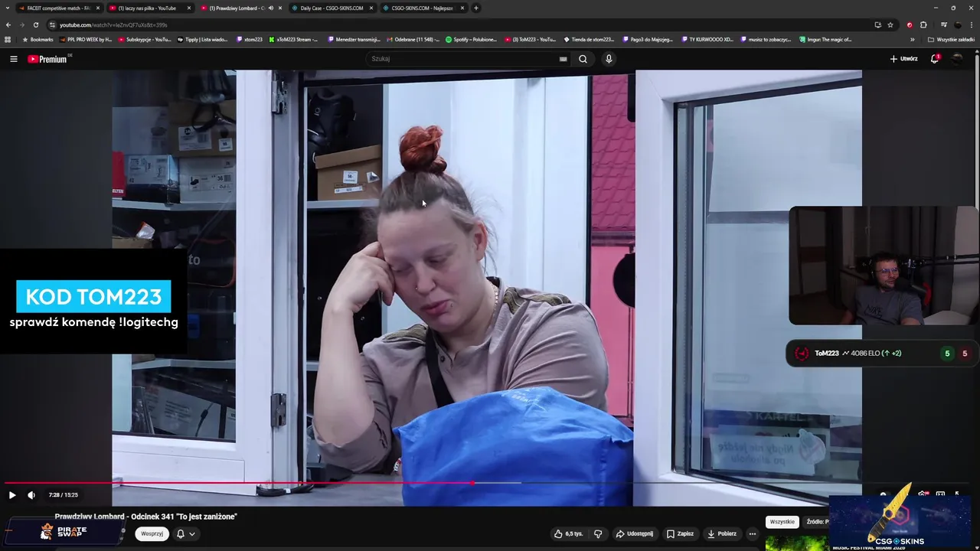The width and height of the screenshot is (980, 551).
Task: Click Udostępnij to share video
Action: click(x=635, y=533)
